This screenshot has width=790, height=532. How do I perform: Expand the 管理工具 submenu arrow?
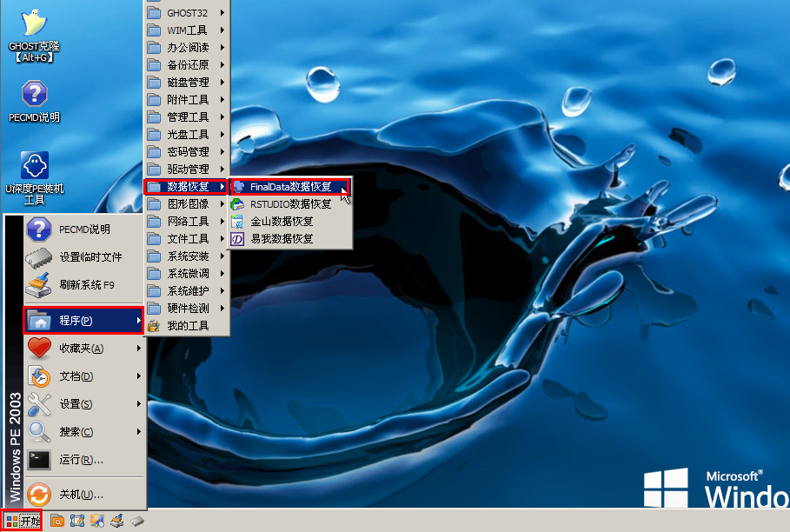(x=222, y=116)
